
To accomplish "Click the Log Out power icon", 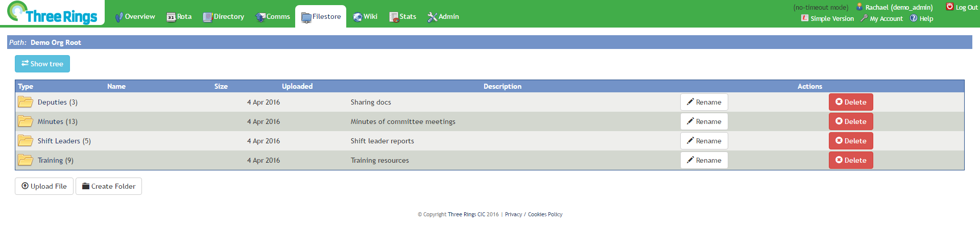I will coord(950,7).
